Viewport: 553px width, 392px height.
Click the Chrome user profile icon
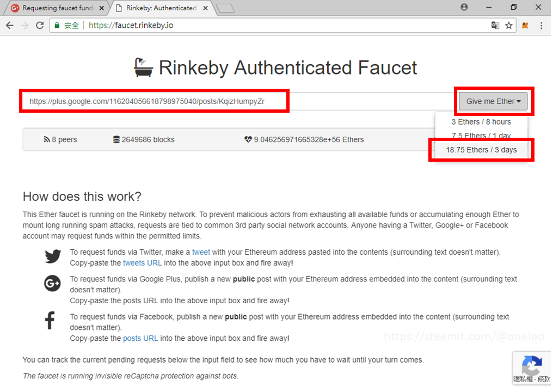click(x=464, y=7)
